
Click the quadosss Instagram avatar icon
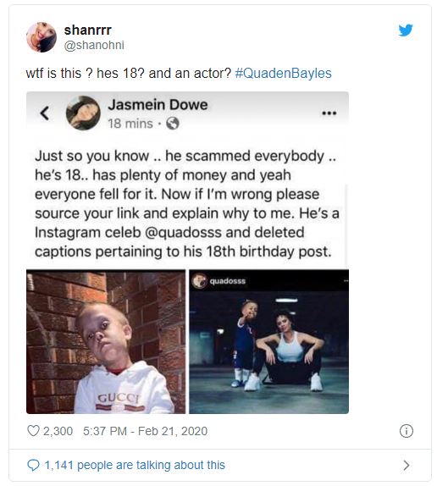(199, 281)
